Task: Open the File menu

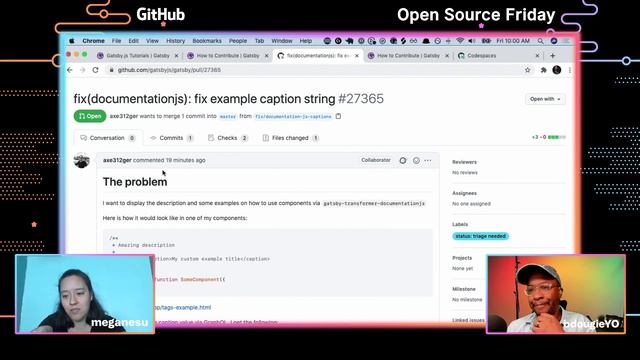Action: point(116,41)
